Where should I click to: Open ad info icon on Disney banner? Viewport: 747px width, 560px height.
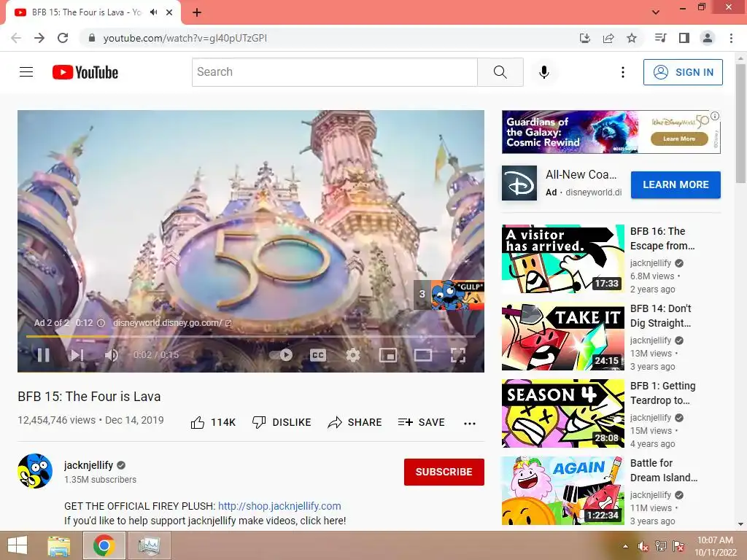[715, 116]
